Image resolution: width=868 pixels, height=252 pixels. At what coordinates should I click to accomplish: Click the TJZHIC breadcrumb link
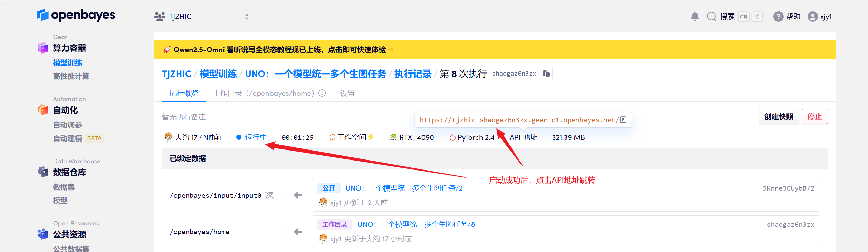(x=177, y=74)
